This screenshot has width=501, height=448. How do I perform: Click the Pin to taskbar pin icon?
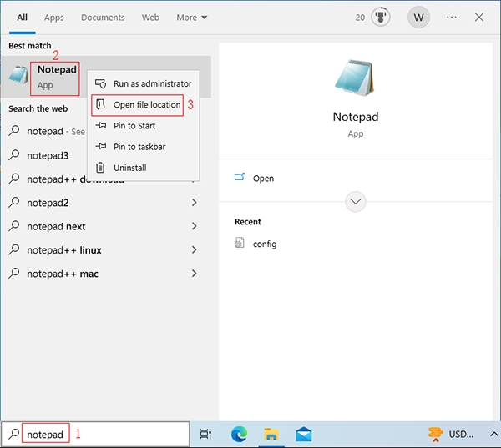coord(101,147)
